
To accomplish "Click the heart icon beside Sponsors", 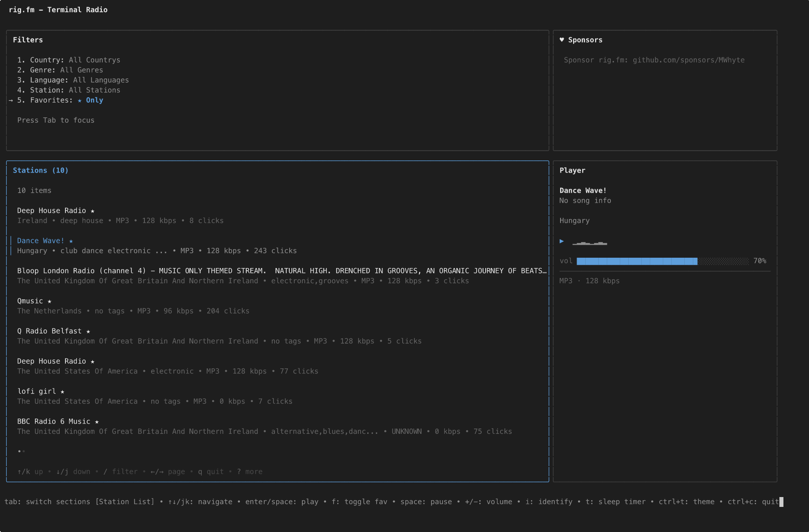I will (561, 40).
